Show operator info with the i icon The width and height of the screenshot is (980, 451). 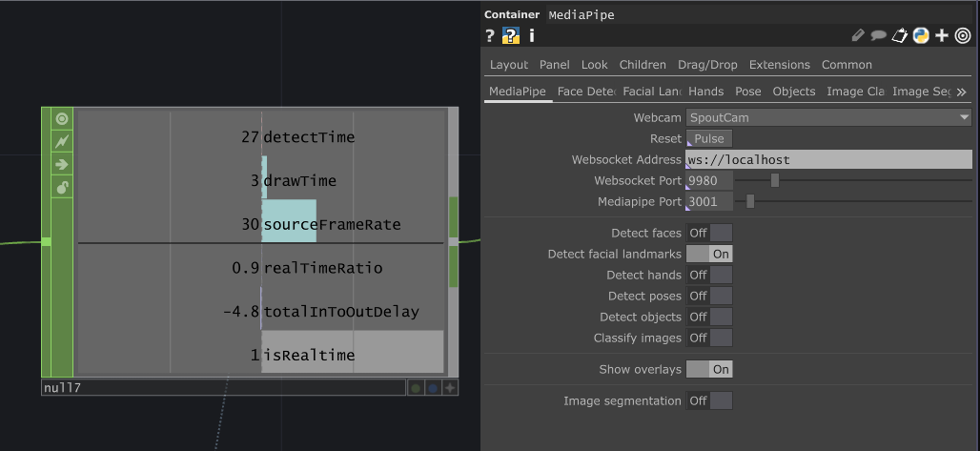pos(532,35)
